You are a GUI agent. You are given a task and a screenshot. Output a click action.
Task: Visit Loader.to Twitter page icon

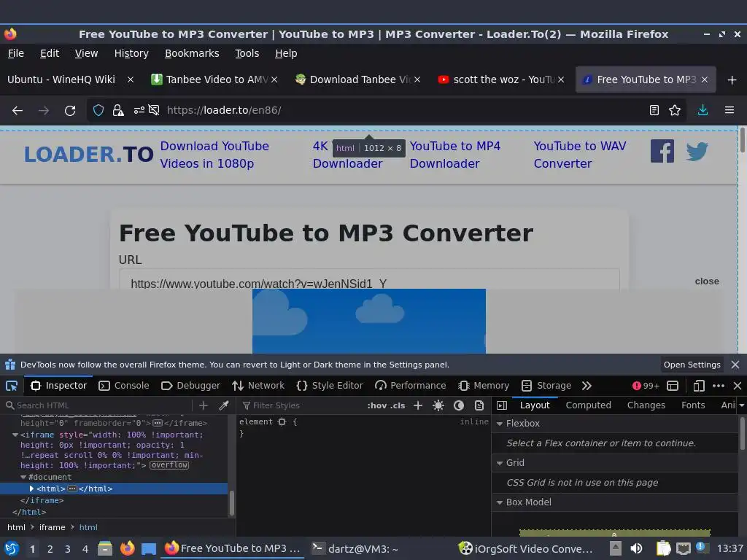pos(697,152)
